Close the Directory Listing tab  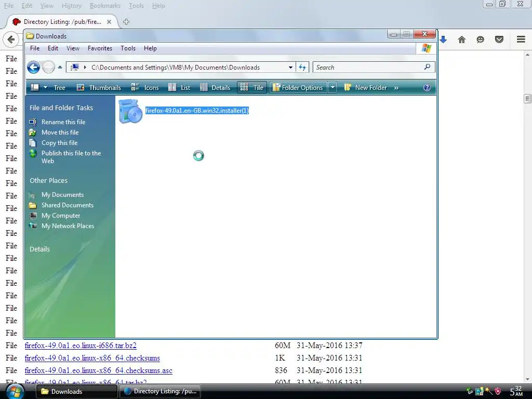109,22
